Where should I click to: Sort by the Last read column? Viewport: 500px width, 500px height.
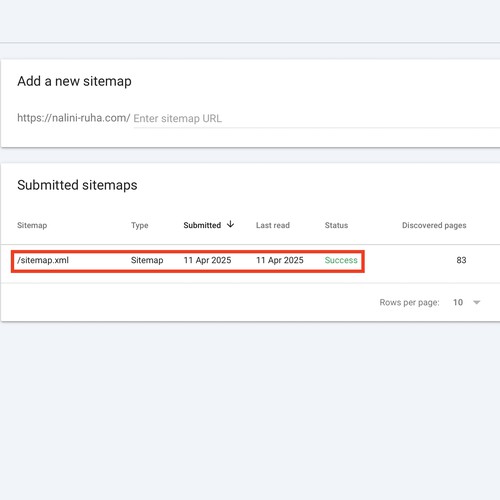pos(273,225)
